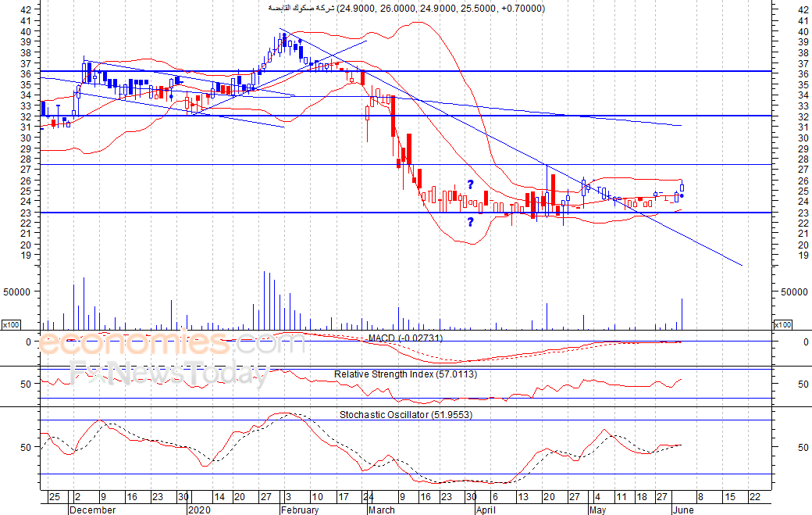The width and height of the screenshot is (812, 515).
Task: Click the left x100 volume scale box
Action: [x=11, y=324]
